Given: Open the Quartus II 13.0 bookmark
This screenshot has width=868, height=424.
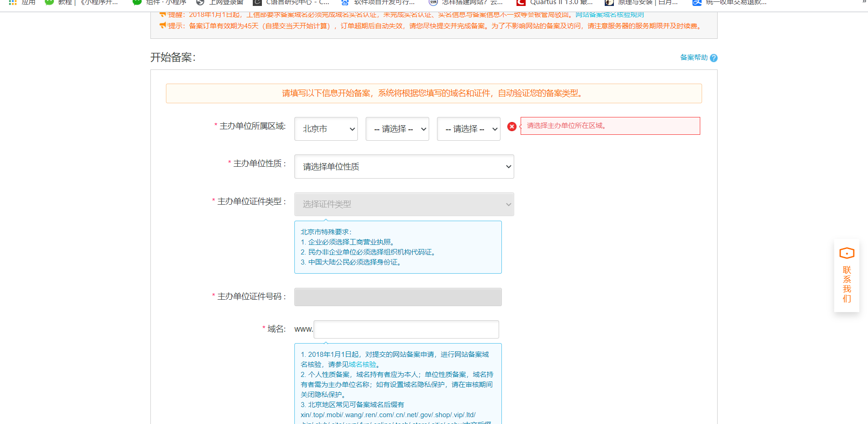Looking at the screenshot, I should tap(554, 3).
